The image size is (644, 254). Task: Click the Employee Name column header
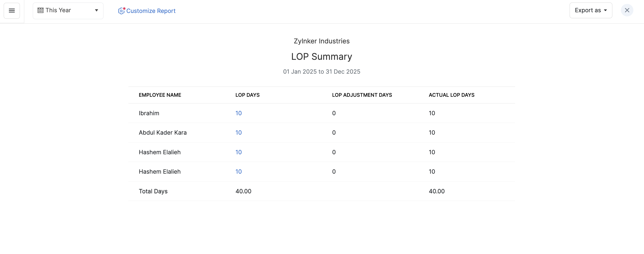coord(160,95)
